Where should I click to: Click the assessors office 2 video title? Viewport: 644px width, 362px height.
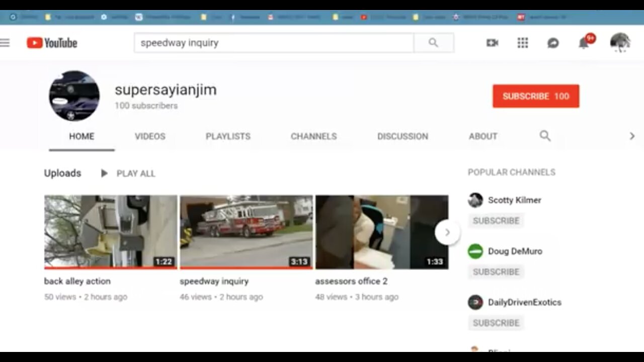pos(351,282)
